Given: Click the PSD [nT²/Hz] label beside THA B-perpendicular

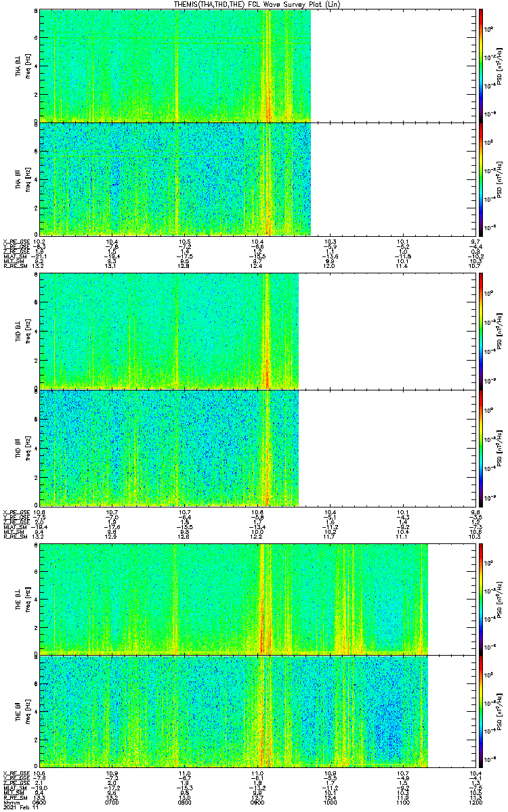Looking at the screenshot, I should click(499, 66).
